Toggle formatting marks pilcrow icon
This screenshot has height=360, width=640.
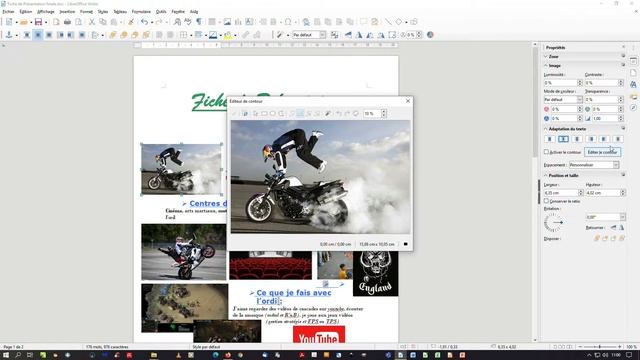tap(199, 22)
